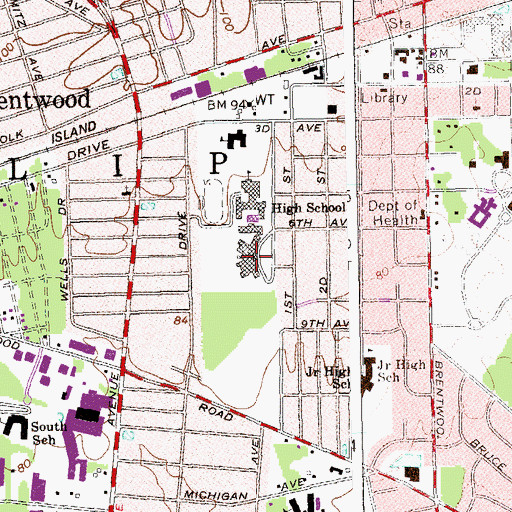Click the oval running track outline
The height and width of the screenshot is (512, 512).
(213, 201)
